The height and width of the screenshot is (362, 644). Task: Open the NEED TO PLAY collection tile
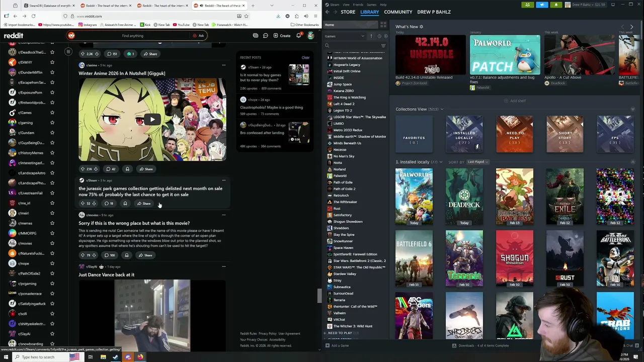[514, 134]
